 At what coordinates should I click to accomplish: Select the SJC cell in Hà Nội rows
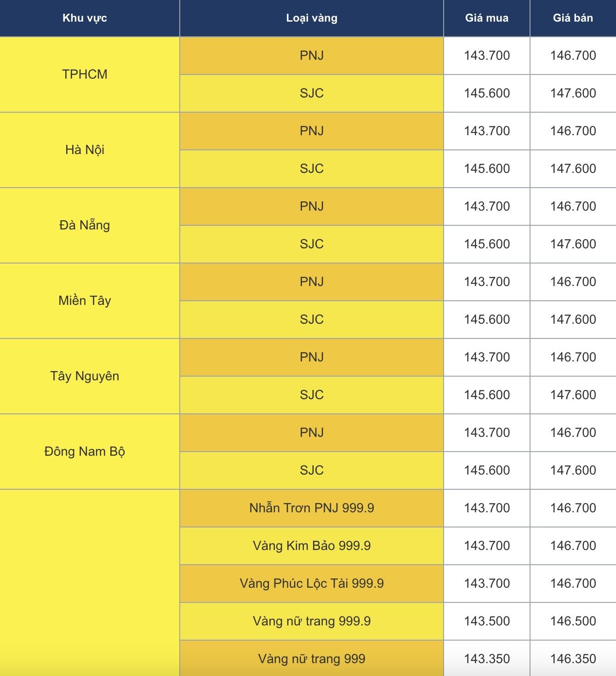coord(311,168)
